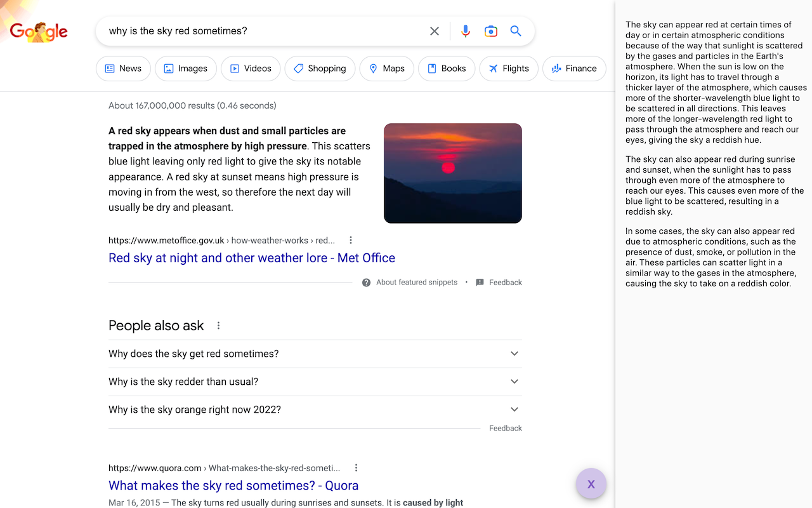The image size is (812, 508).
Task: Click the bold featured snippet text about dust
Action: (227, 138)
